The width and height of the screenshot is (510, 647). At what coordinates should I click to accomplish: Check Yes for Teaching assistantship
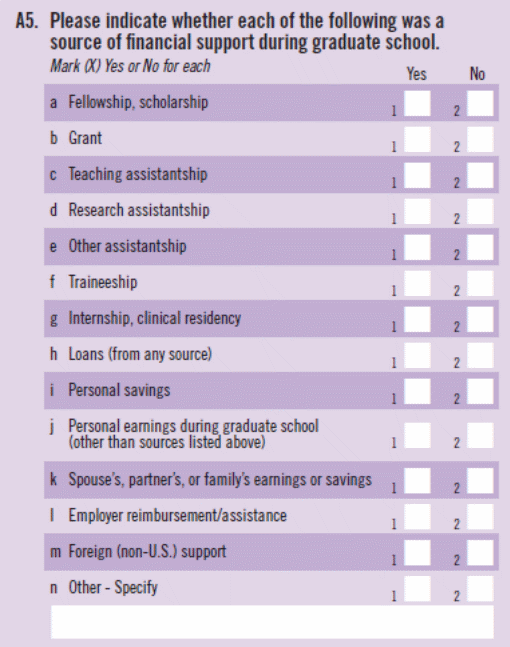click(417, 175)
